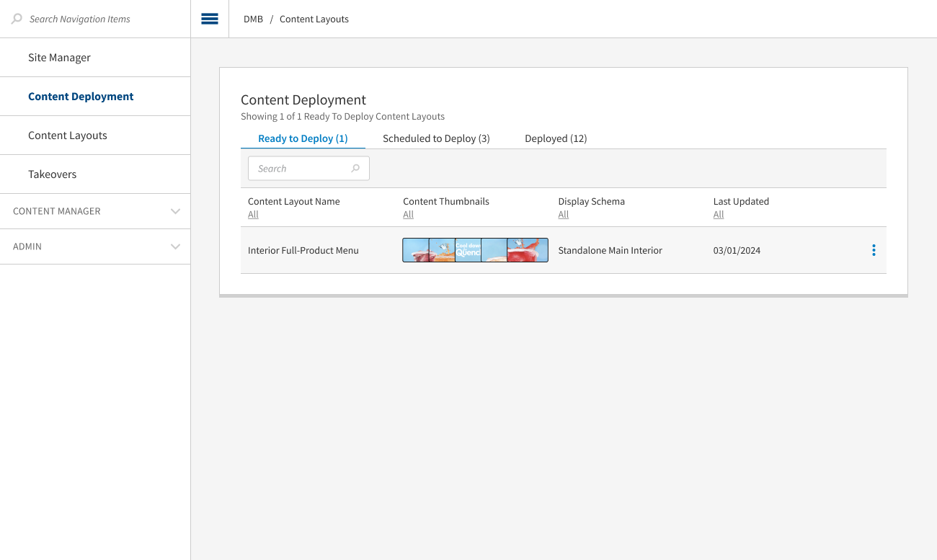Go to Content Layouts sidebar item
Viewport: 937px width, 560px height.
[95, 135]
